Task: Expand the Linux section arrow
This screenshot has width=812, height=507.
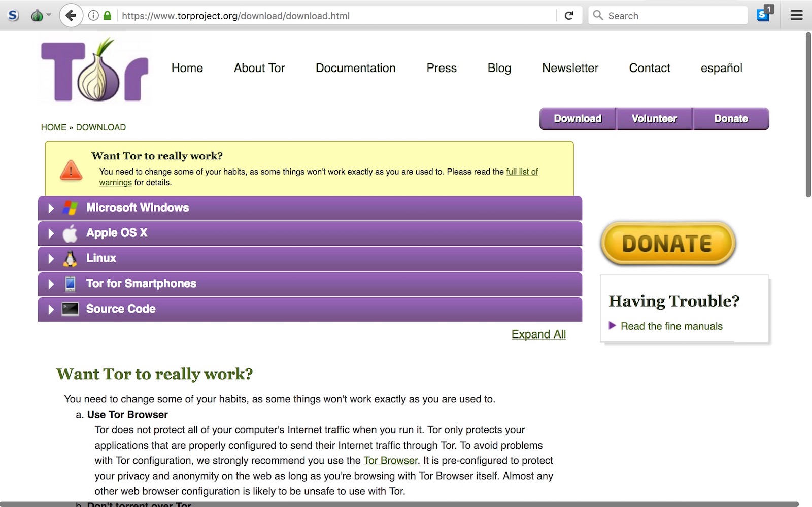Action: (x=51, y=259)
